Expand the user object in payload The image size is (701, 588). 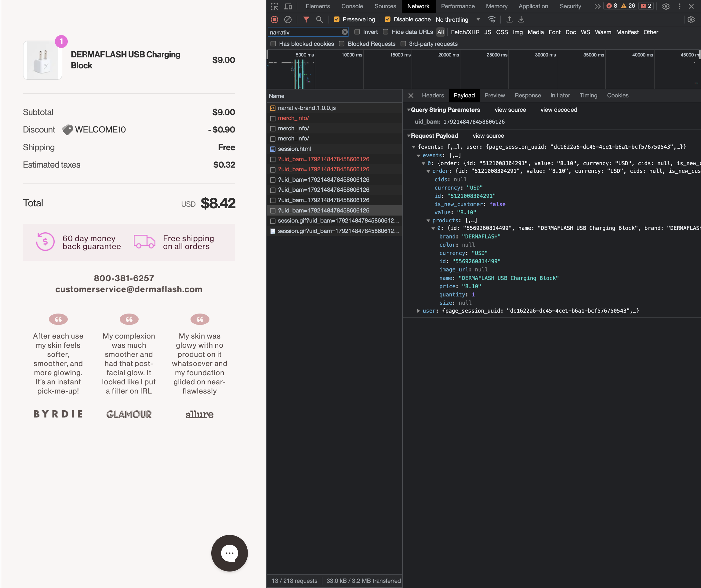tap(418, 311)
